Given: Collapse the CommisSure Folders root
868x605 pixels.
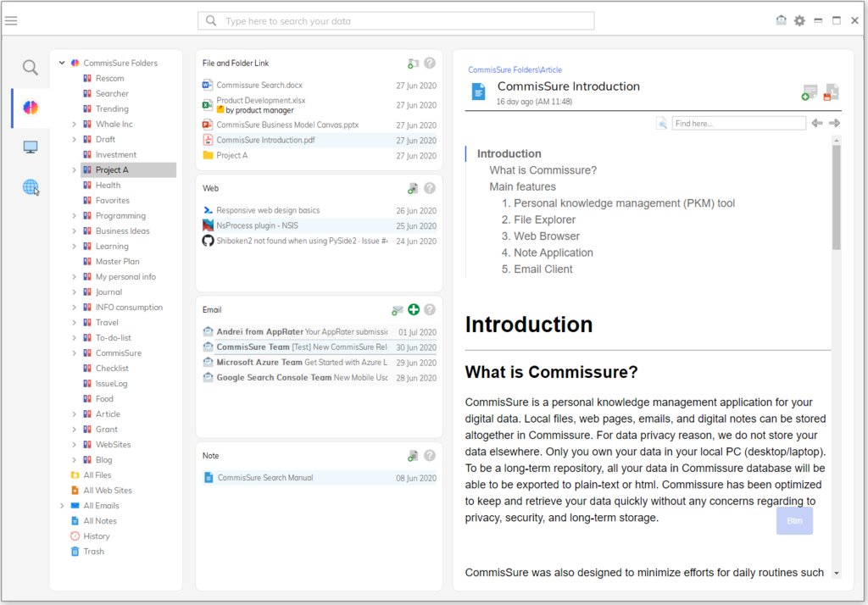Looking at the screenshot, I should click(62, 63).
